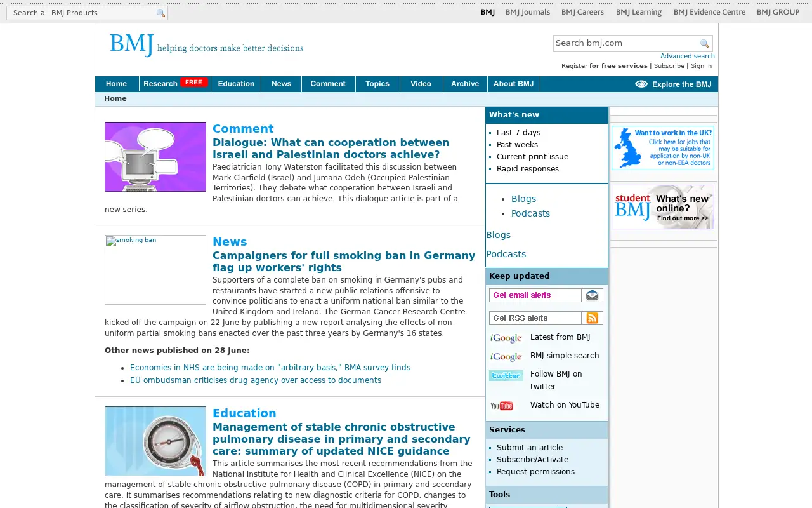
Task: Open Submit an article under Services
Action: pos(530,448)
